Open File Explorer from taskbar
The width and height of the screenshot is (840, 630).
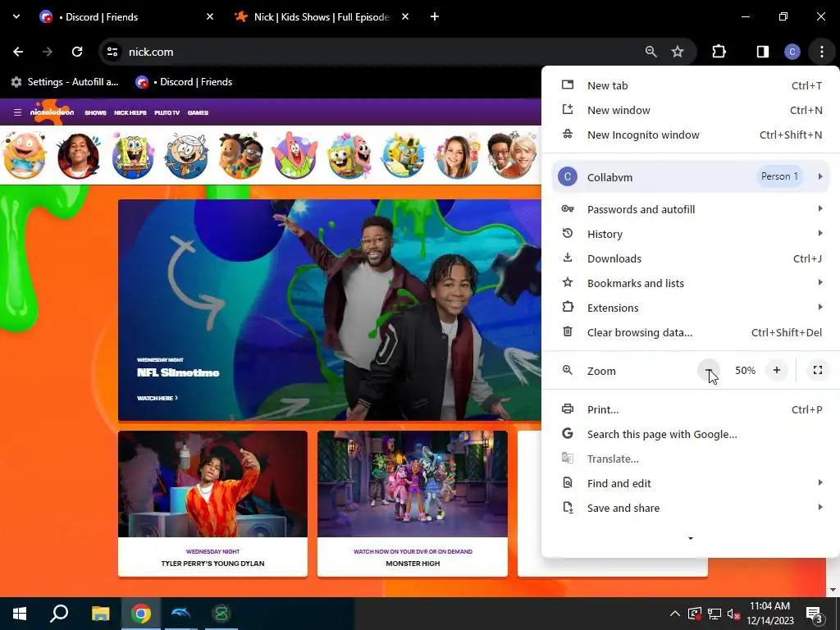click(100, 614)
